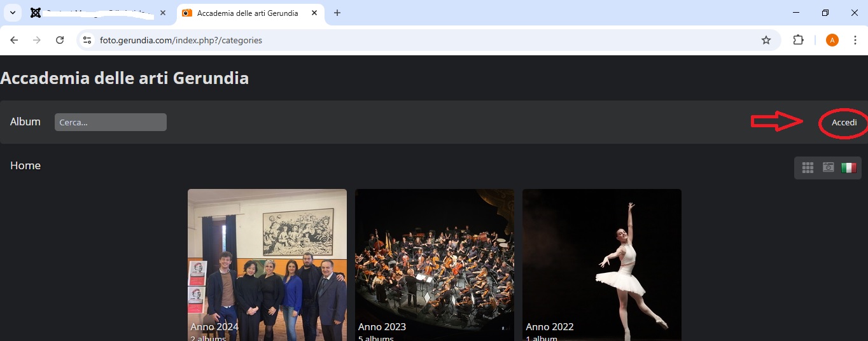
Task: Expand the tab search dropdown arrow
Action: (x=12, y=13)
